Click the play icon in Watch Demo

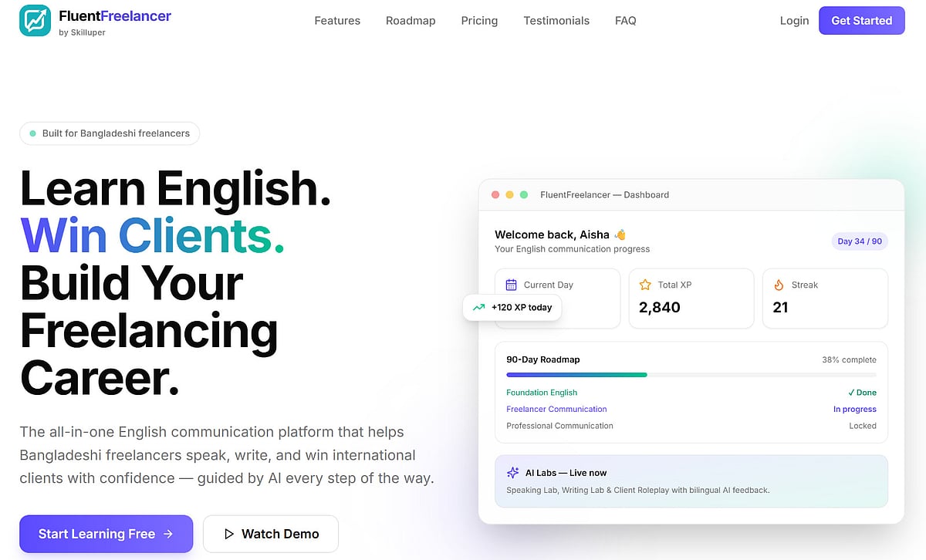[228, 534]
